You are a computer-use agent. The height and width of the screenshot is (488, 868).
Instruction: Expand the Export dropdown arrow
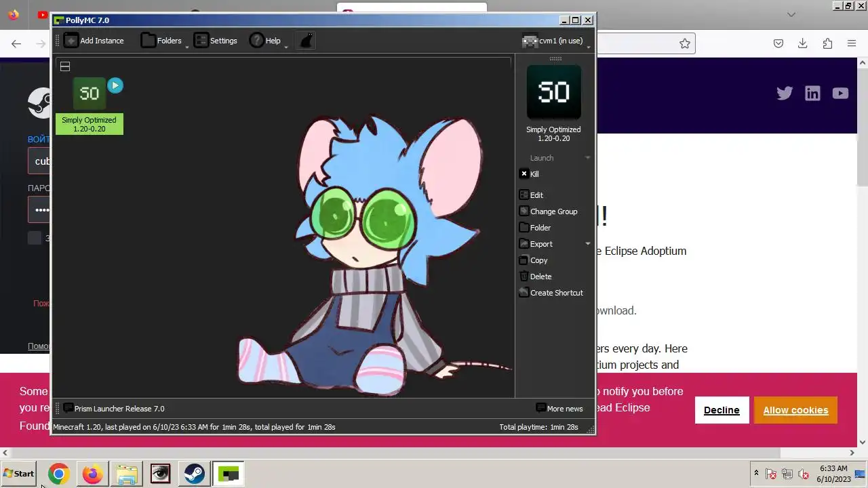tap(587, 244)
